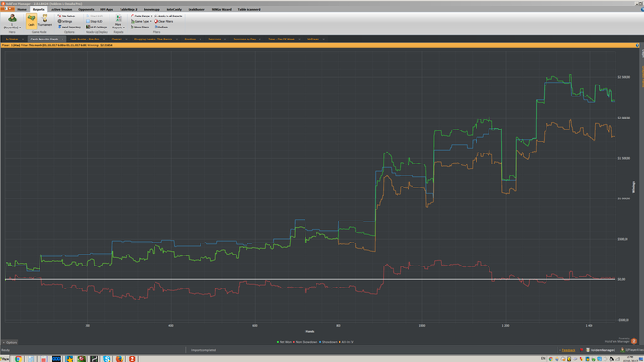Open the Table Scanner 2 ribbon tab
Viewport: 644px width, 362px height.
click(x=249, y=9)
